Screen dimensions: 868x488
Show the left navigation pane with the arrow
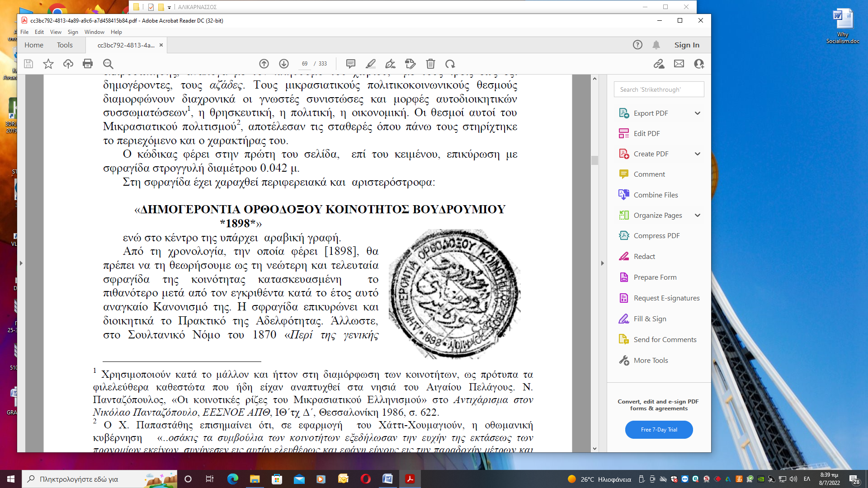pyautogui.click(x=21, y=263)
